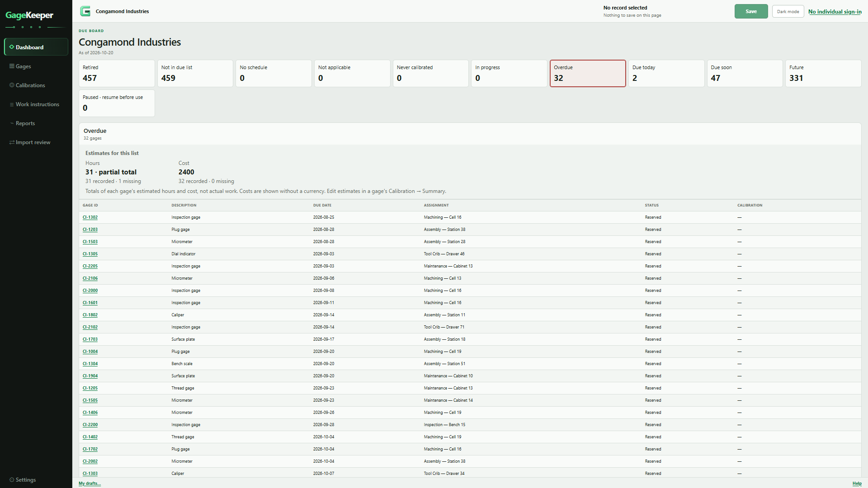Select the Retired 457 card
The height and width of the screenshot is (488, 868).
(x=117, y=73)
